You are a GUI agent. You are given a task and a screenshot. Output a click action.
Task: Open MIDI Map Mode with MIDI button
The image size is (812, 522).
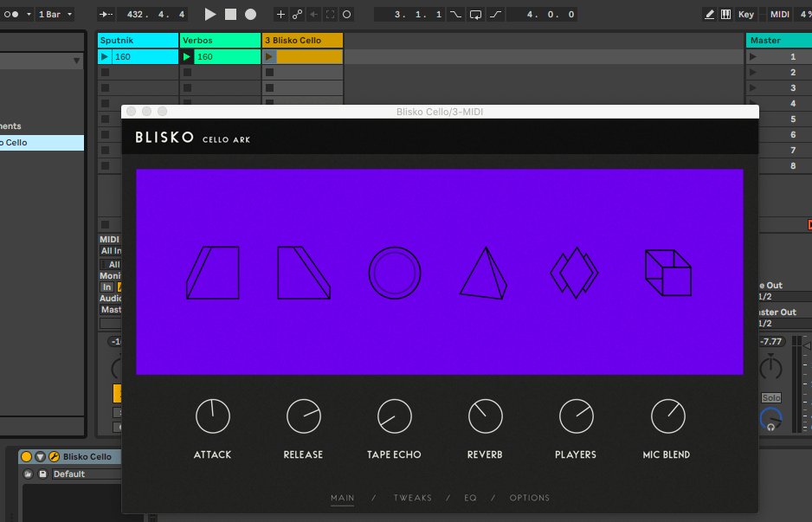click(x=779, y=15)
